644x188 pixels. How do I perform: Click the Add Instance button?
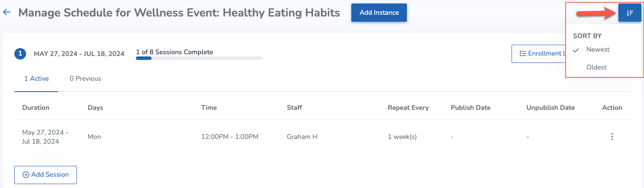[379, 13]
